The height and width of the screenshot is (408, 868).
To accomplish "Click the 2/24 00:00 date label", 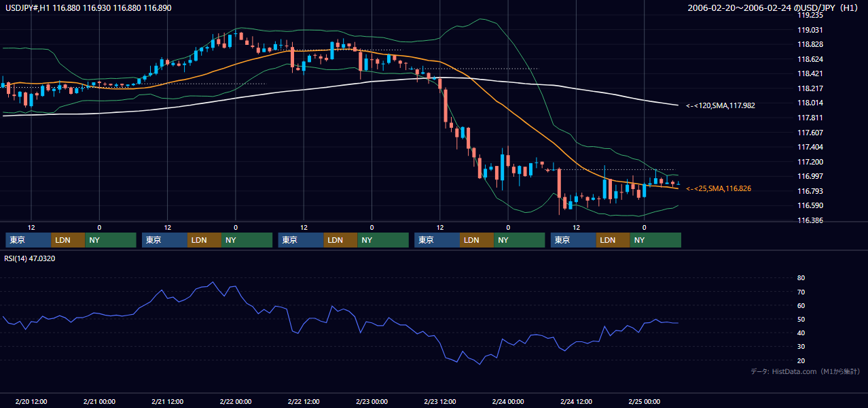I will tap(508, 401).
